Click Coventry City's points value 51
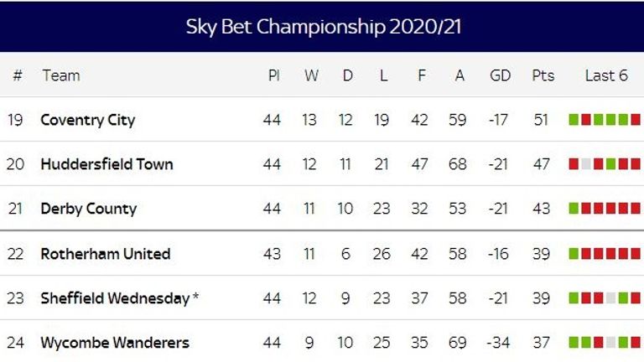 click(541, 120)
